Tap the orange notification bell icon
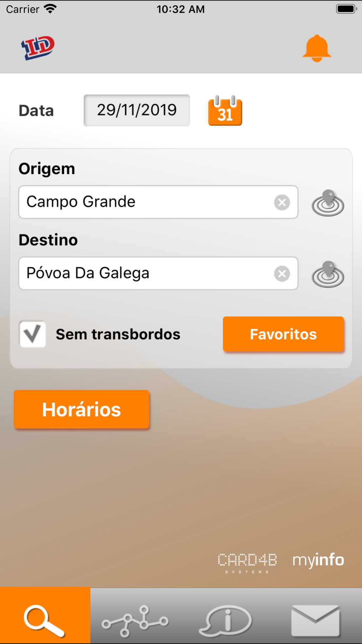This screenshot has height=644, width=362. (x=317, y=49)
